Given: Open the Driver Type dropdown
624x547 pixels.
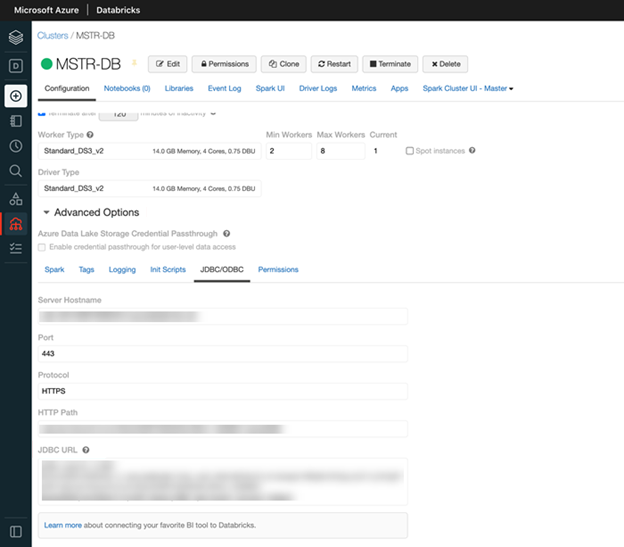Looking at the screenshot, I should (149, 188).
